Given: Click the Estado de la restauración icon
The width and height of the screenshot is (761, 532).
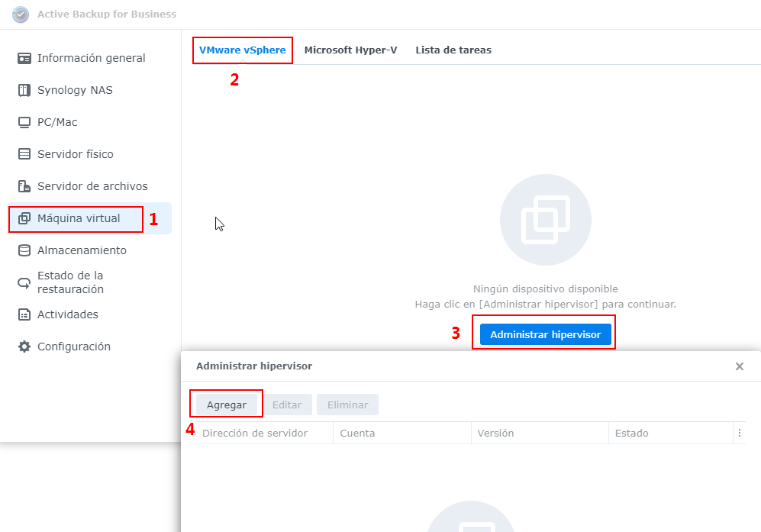Looking at the screenshot, I should click(x=24, y=282).
